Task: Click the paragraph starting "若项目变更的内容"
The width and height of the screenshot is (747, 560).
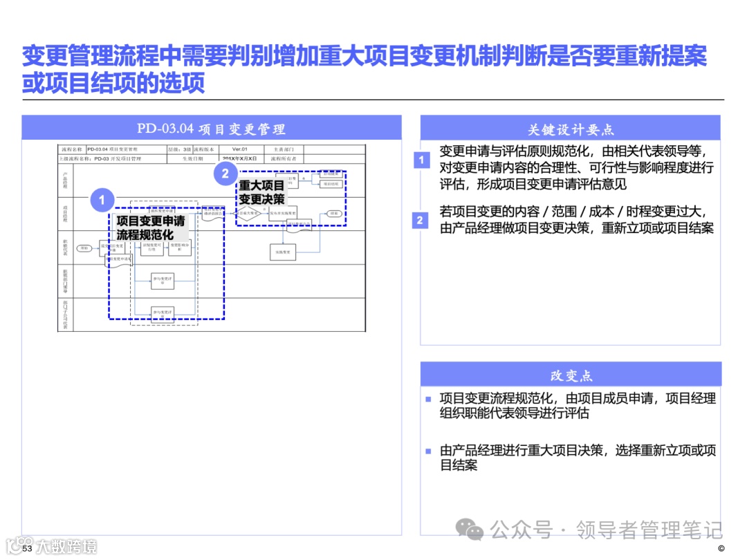Action: (x=576, y=220)
